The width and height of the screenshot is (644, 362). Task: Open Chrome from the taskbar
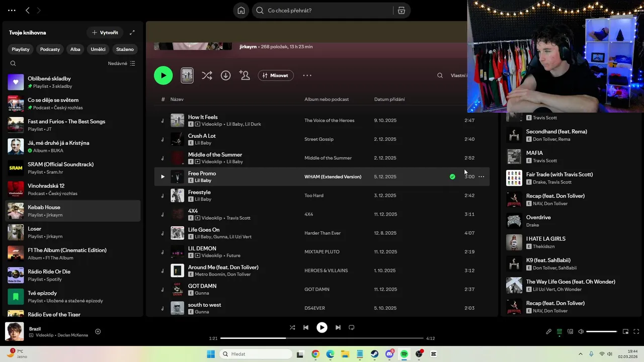[315, 354]
